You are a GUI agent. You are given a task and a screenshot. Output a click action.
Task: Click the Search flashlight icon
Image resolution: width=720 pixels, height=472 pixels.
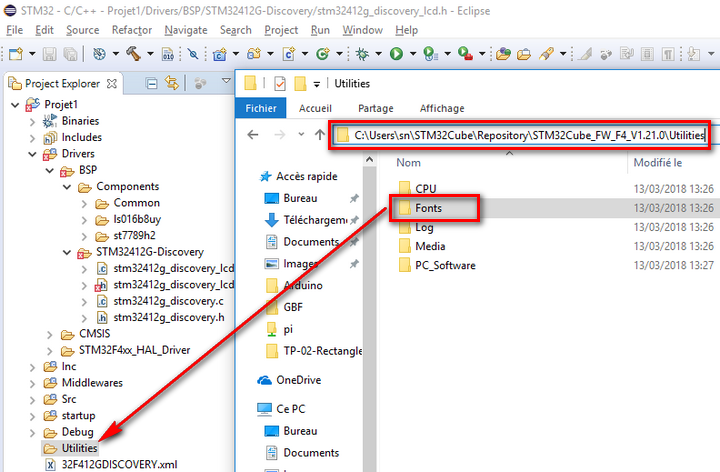[x=546, y=54]
